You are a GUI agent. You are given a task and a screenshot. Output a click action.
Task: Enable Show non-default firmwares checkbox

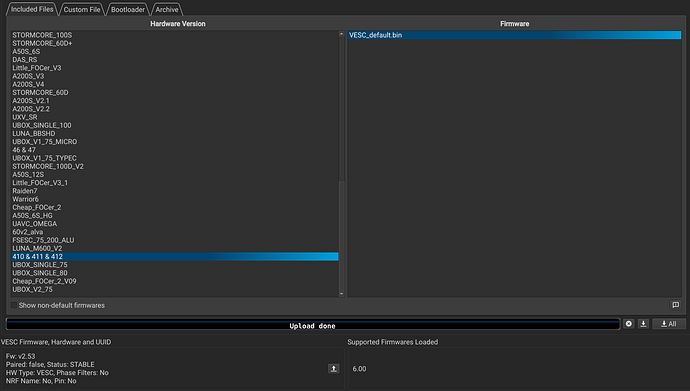[x=14, y=305]
